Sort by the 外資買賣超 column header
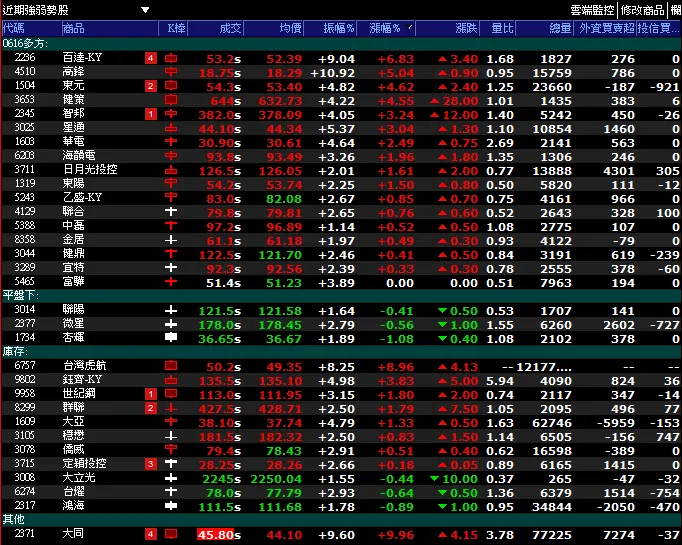The height and width of the screenshot is (545, 682). pyautogui.click(x=605, y=28)
